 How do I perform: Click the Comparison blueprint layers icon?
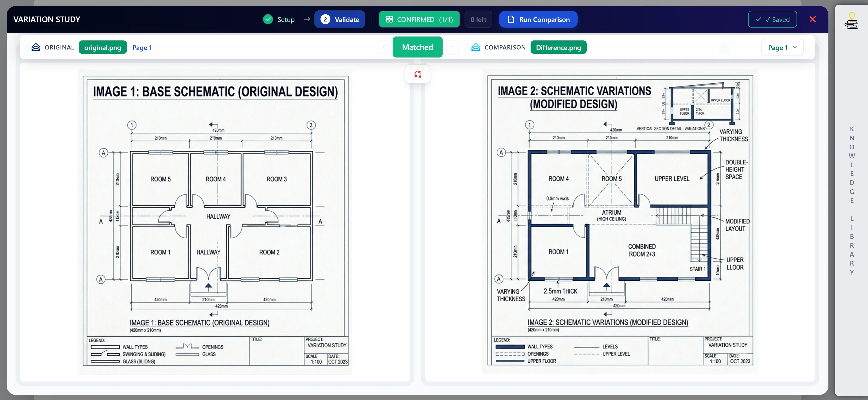pyautogui.click(x=475, y=47)
